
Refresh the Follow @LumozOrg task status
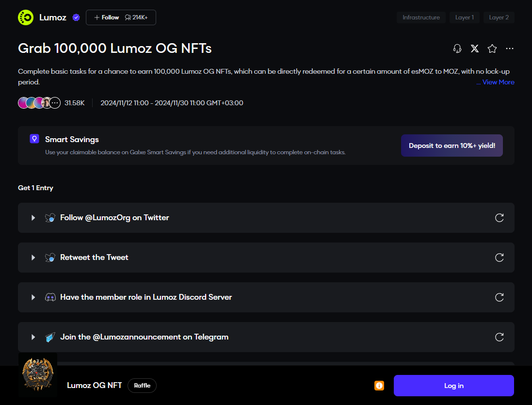(499, 218)
